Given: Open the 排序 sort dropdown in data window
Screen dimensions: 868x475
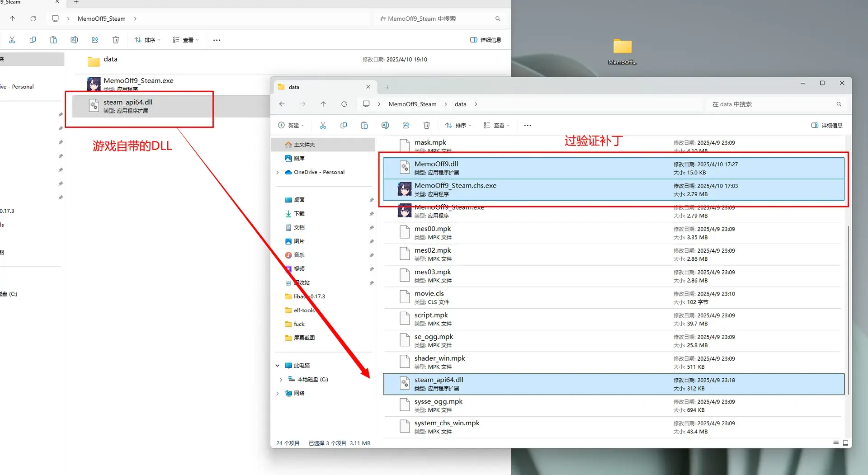Looking at the screenshot, I should coord(458,125).
